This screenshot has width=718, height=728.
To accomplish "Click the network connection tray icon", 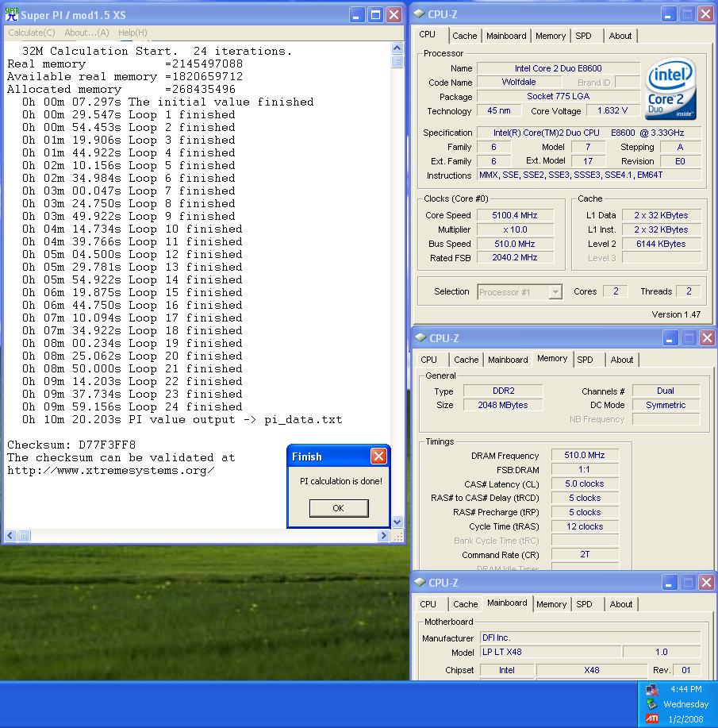I will click(651, 689).
